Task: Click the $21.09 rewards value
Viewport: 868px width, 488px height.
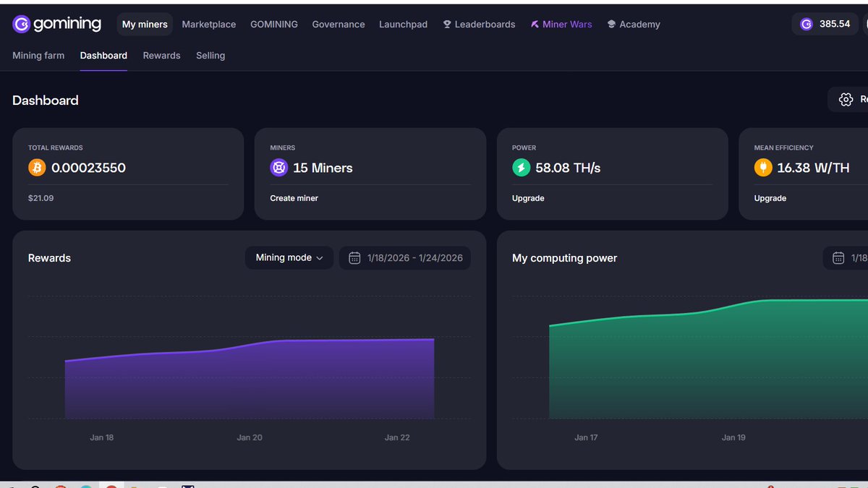Action: [x=40, y=198]
